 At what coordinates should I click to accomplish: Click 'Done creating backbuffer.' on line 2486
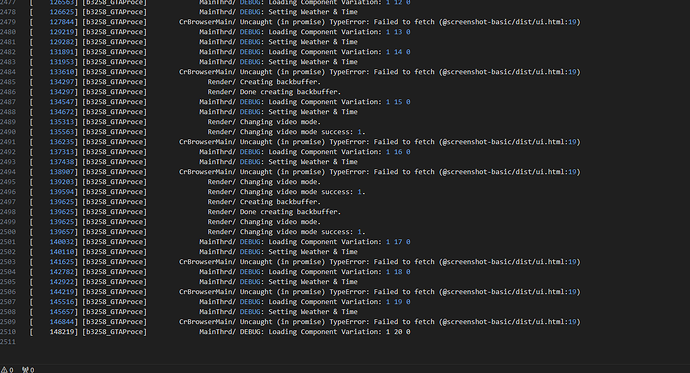point(290,92)
